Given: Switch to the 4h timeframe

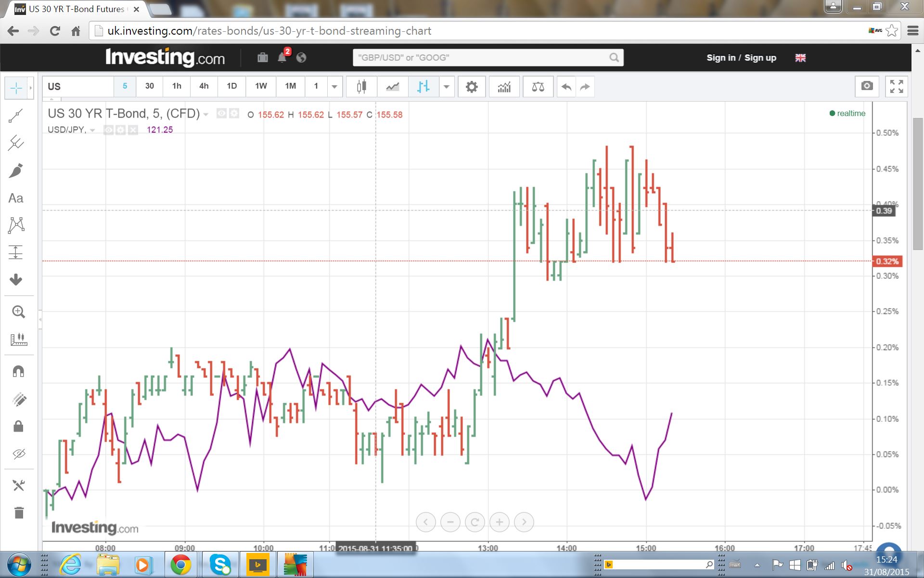Looking at the screenshot, I should (x=204, y=86).
